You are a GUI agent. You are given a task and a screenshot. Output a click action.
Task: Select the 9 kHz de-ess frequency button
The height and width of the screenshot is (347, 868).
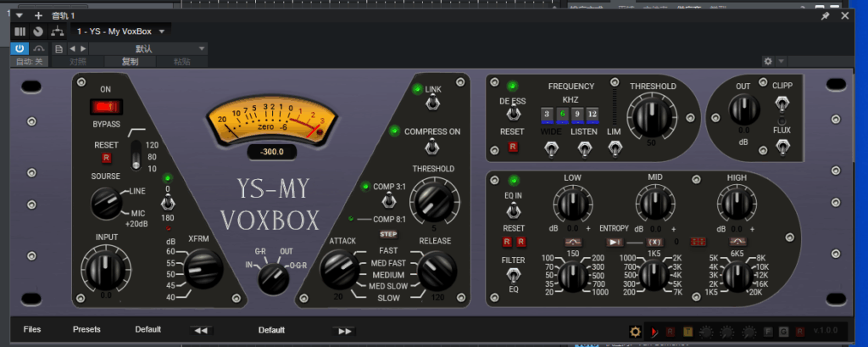(577, 115)
